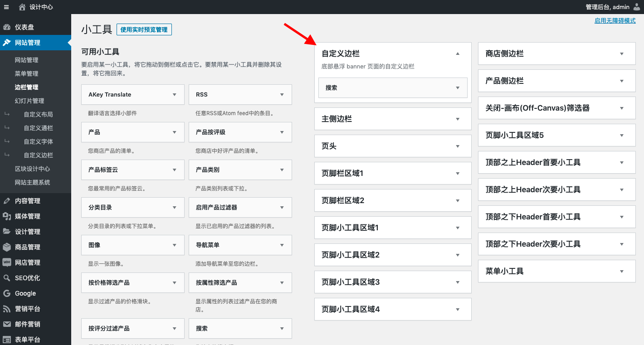Click the SEO优化 magnifier icon
This screenshot has width=644, height=345.
click(7, 278)
